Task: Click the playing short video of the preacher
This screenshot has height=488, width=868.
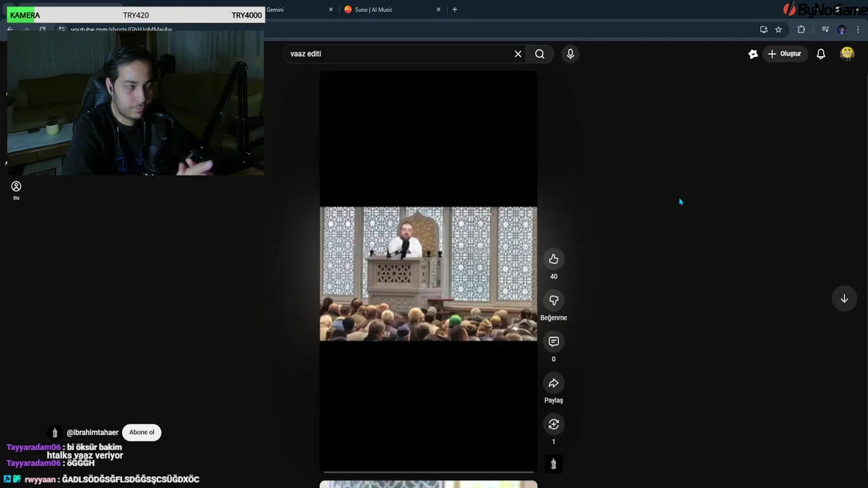Action: click(x=428, y=273)
